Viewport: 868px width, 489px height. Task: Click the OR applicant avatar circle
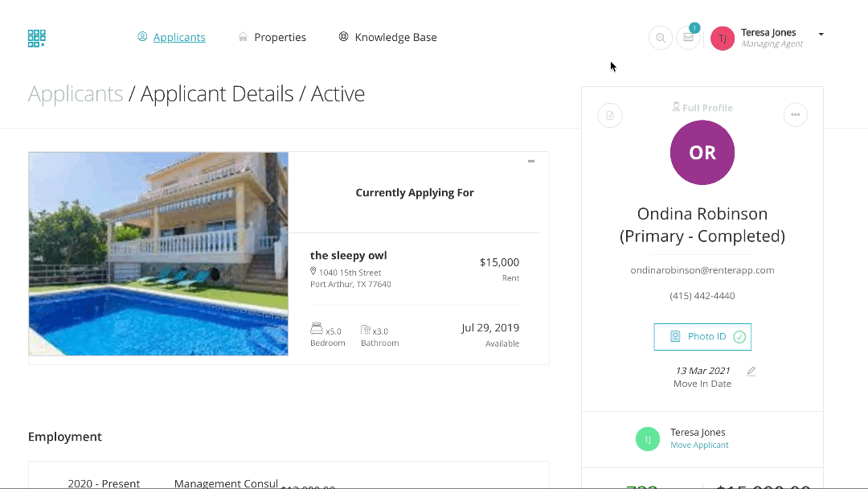702,153
